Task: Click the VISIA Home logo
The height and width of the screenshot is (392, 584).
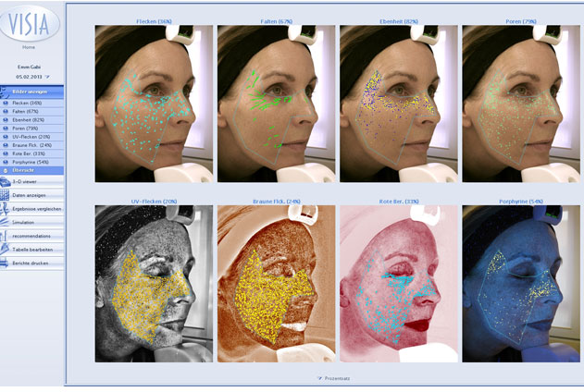Action: click(x=29, y=23)
